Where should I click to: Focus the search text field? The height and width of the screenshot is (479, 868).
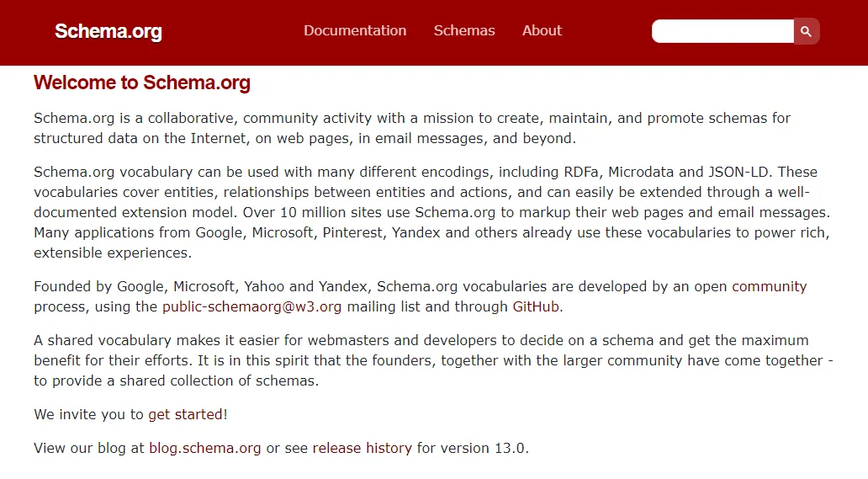click(722, 31)
